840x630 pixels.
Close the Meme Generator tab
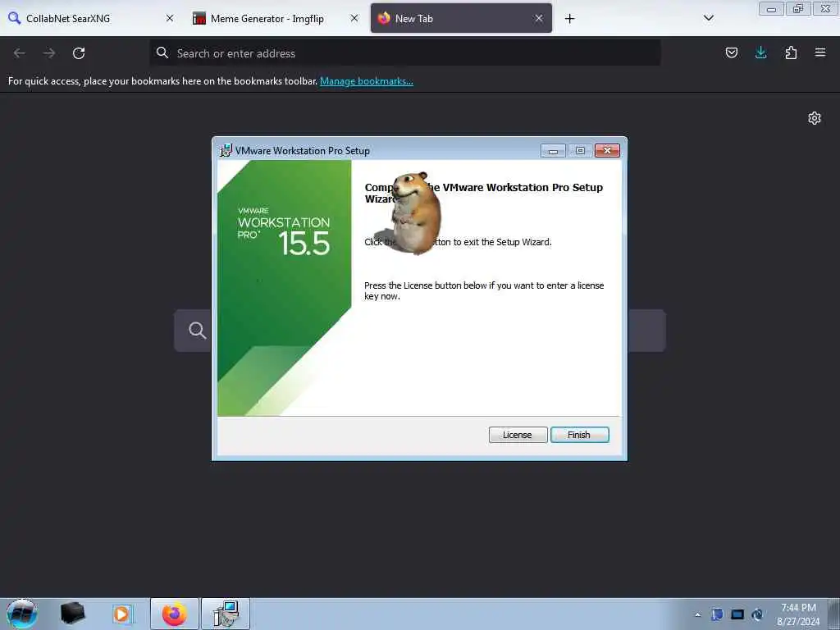pos(354,18)
